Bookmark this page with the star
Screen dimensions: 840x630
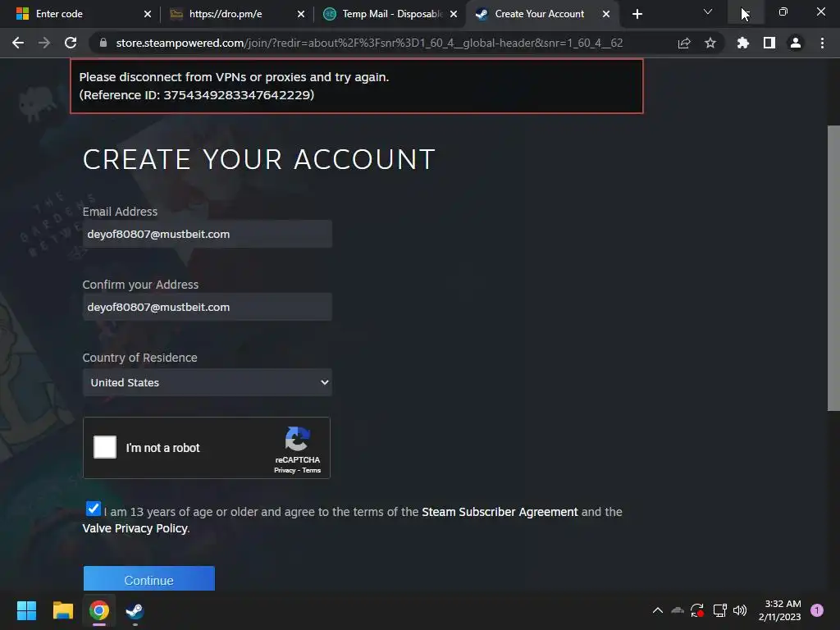tap(710, 43)
